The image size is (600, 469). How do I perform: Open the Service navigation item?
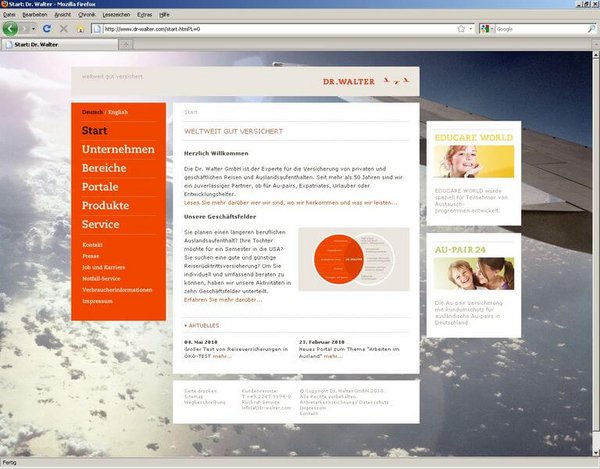click(101, 224)
